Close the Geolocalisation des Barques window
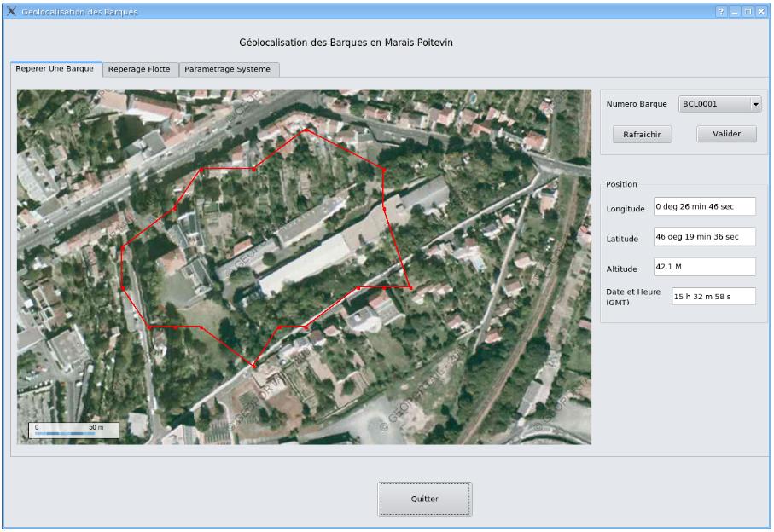Screen dimensions: 774x532 [761, 11]
